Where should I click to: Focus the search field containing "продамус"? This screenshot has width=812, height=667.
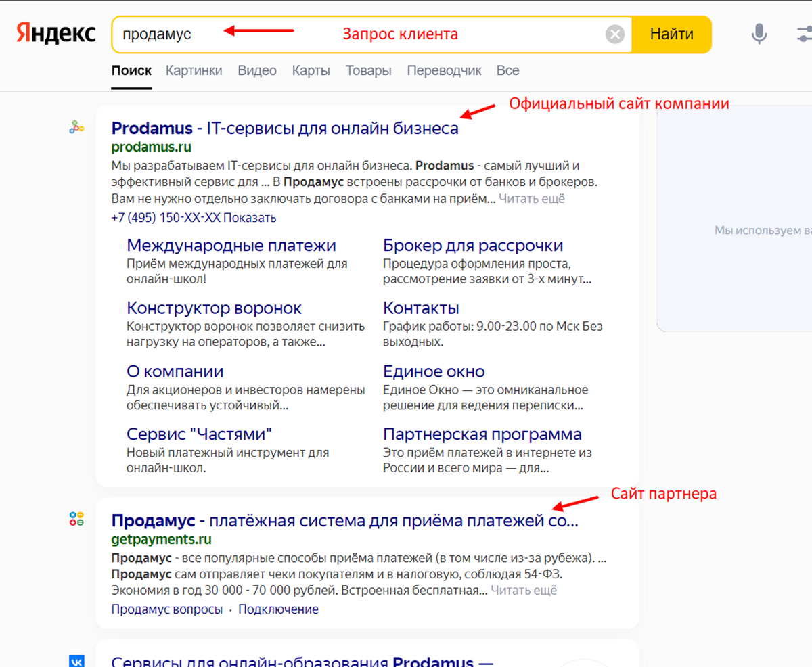pyautogui.click(x=371, y=34)
